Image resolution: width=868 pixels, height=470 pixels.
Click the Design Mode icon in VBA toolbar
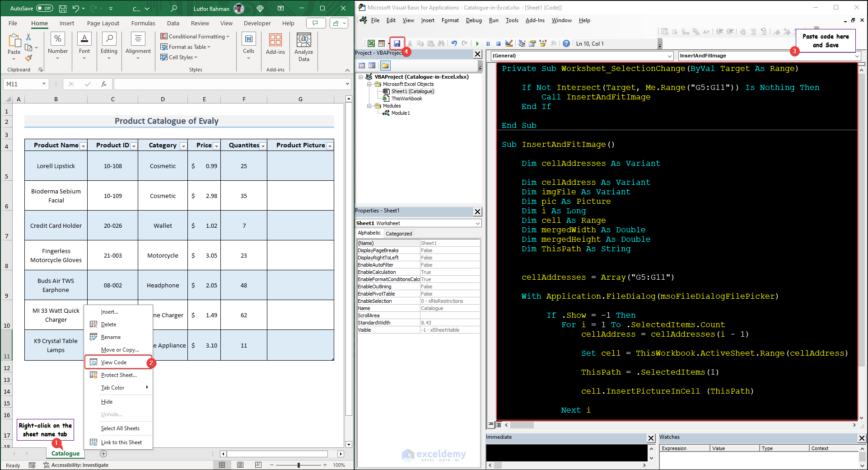coord(509,43)
